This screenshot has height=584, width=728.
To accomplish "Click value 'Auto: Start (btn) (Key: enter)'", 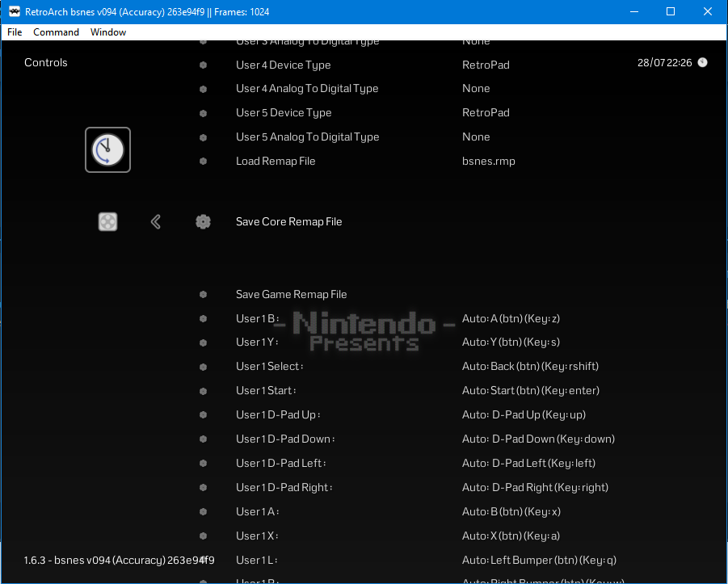I will (531, 390).
